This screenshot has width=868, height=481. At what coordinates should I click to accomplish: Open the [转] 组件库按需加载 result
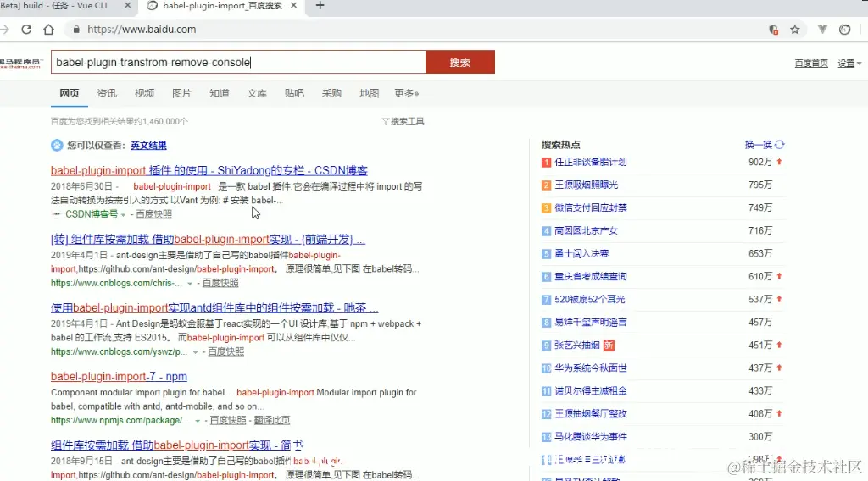pyautogui.click(x=209, y=240)
